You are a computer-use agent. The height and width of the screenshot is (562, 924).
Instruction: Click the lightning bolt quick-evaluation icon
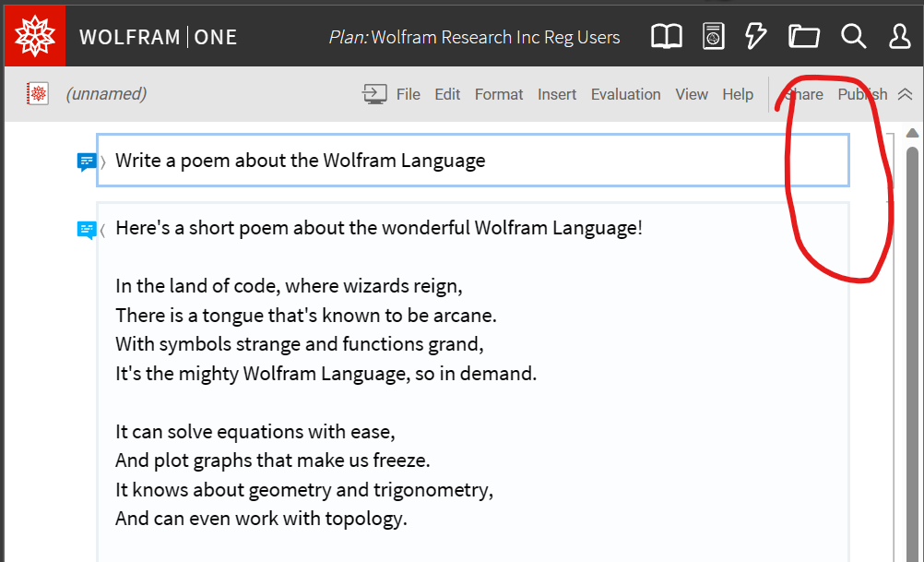click(755, 36)
